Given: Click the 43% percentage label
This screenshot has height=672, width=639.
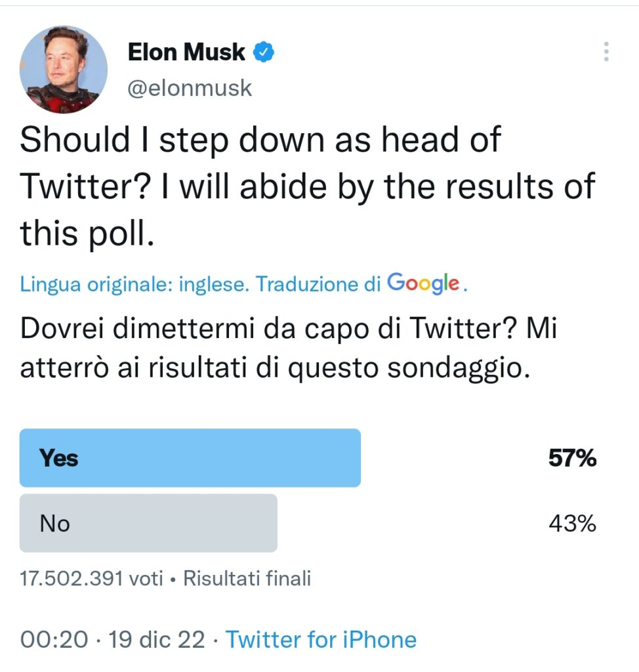Looking at the screenshot, I should point(573,523).
